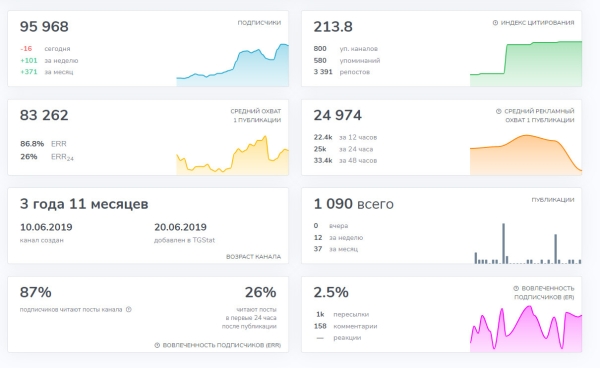600x368 pixels.
Task: Click the info icon beside ВОВЛЕЧЕННОСТЬ ПОДПИСЧИКОВ (ER)
Action: coord(516,288)
